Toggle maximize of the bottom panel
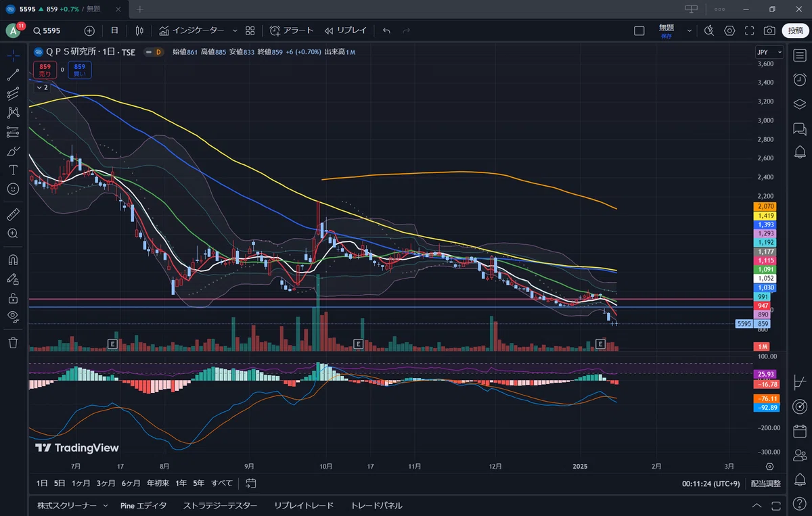Viewport: 812px width, 516px height. pyautogui.click(x=776, y=506)
